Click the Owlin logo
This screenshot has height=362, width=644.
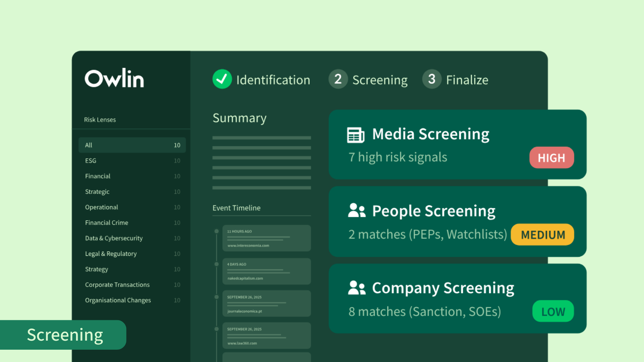click(114, 79)
